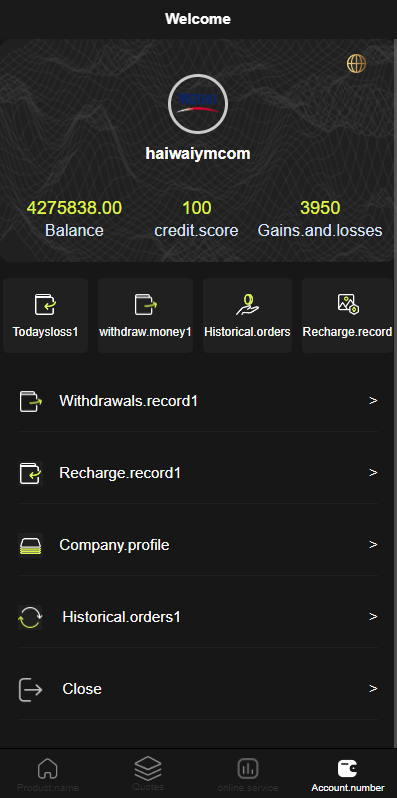Open Historical.orders1 using its arrow
397x798 pixels.
(373, 617)
